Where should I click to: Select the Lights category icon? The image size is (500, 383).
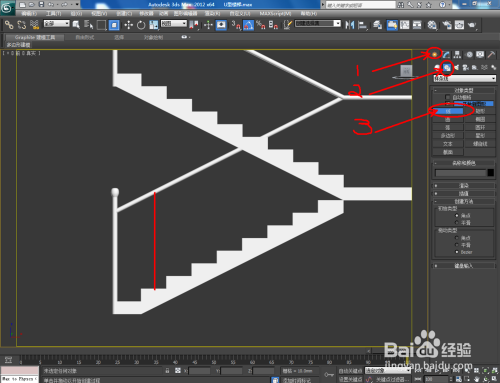(456, 68)
